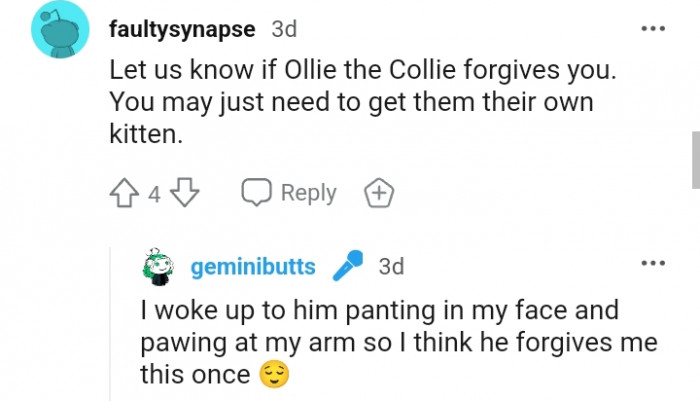The width and height of the screenshot is (700, 401).
Task: Open faultysynapse username link
Action: 184,29
